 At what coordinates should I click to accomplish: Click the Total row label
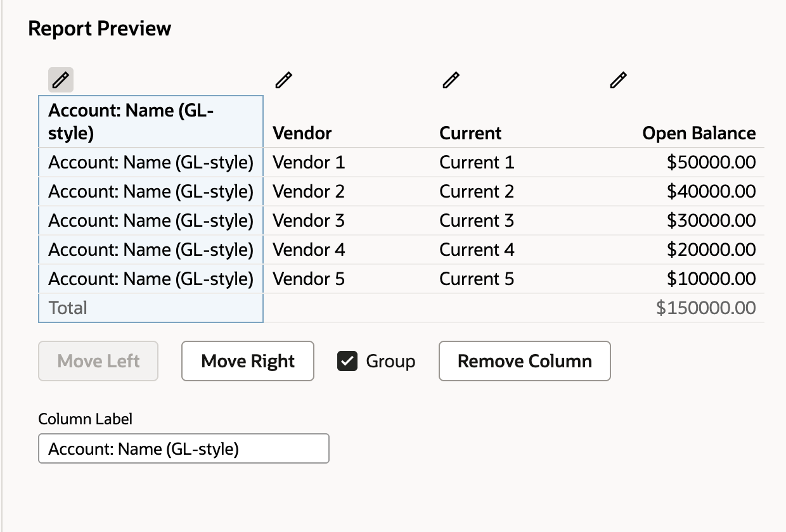(68, 308)
